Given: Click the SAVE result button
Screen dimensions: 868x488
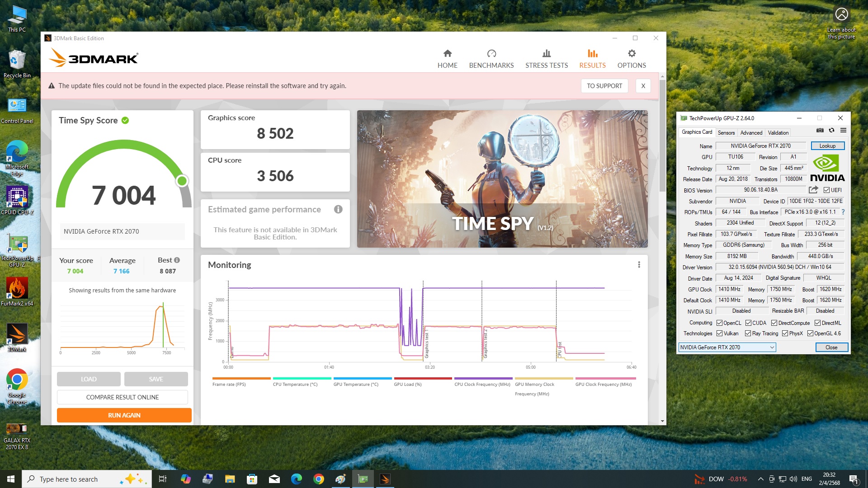Looking at the screenshot, I should [156, 379].
